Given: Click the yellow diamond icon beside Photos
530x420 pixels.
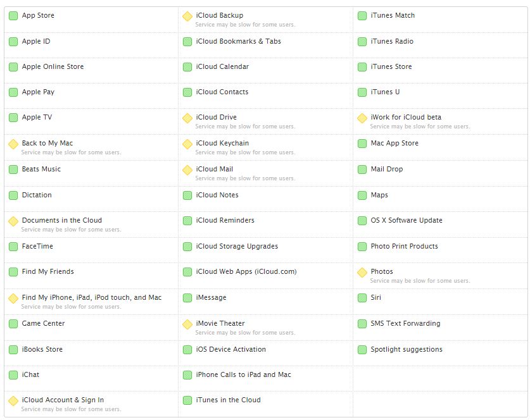Looking at the screenshot, I should coord(362,272).
